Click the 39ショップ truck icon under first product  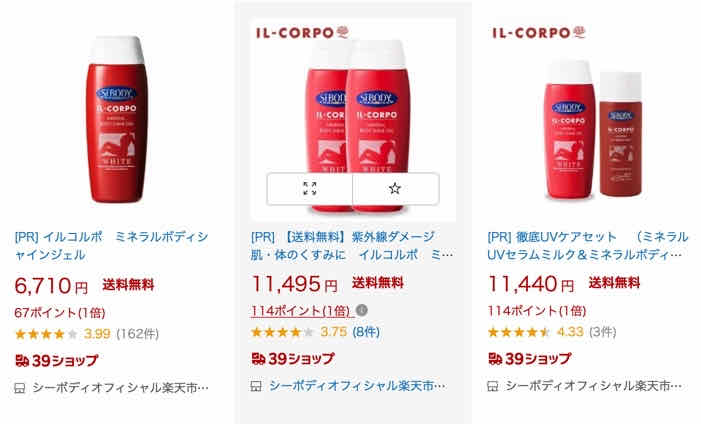(22, 360)
